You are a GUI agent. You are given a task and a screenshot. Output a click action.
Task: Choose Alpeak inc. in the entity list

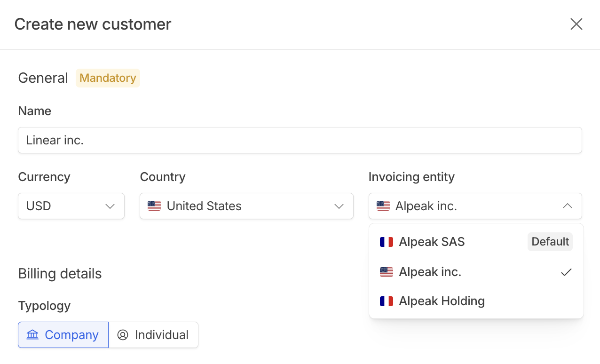tap(430, 272)
